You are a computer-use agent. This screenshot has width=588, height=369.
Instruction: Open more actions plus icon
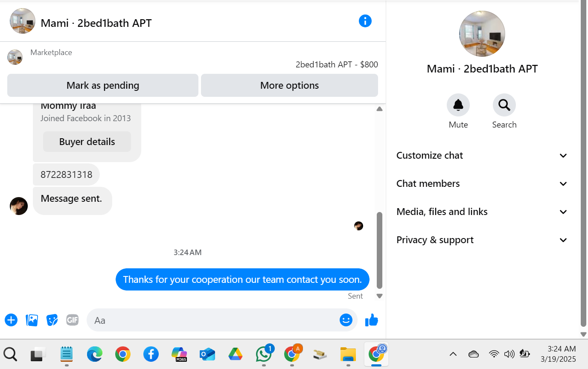[x=11, y=320]
